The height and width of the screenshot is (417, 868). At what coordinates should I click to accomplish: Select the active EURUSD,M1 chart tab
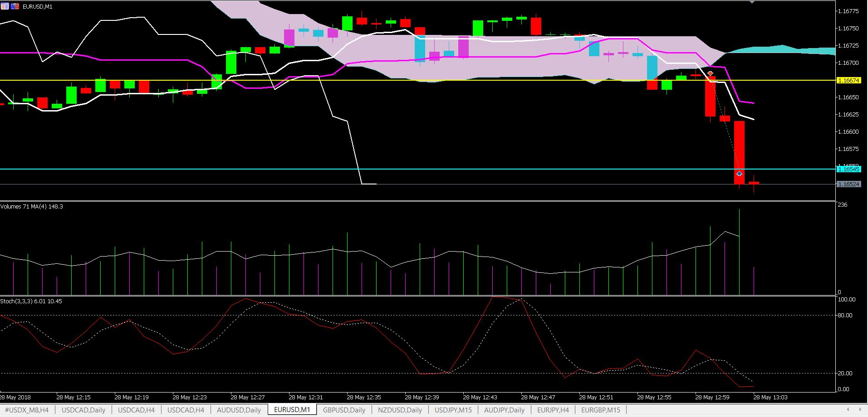click(x=292, y=410)
